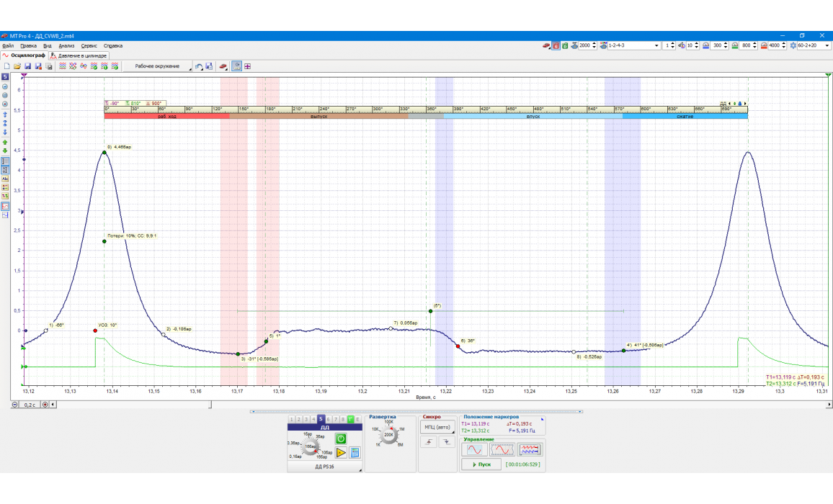This screenshot has width=833, height=504.
Task: Click the МПЦ (авто) sync button
Action: click(438, 427)
